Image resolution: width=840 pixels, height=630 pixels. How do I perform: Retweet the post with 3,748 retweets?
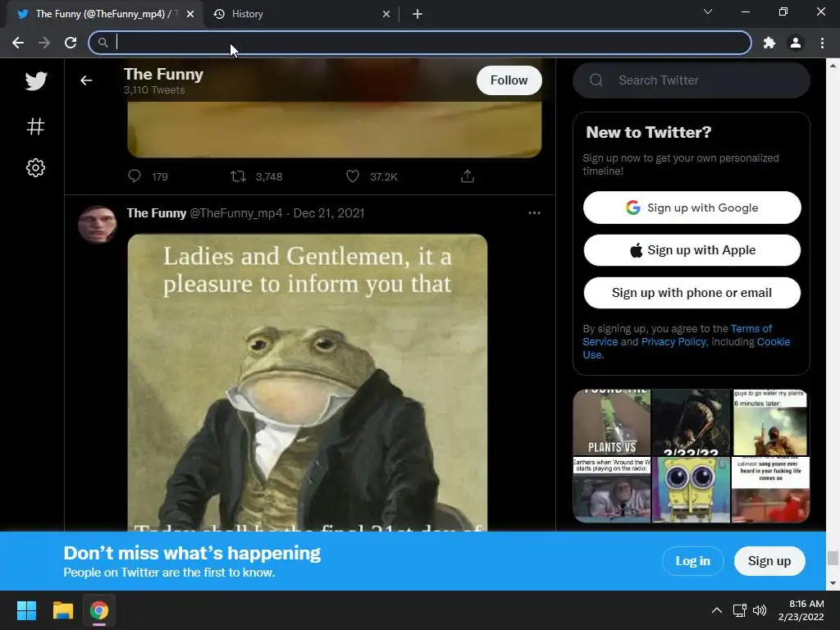point(238,176)
